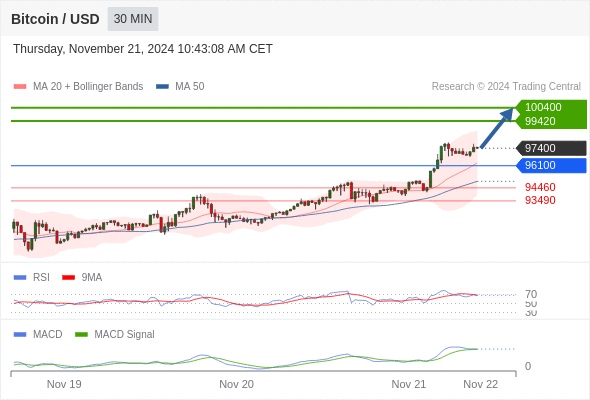The height and width of the screenshot is (400, 590).
Task: Select the 93490 support level label
Action: (x=540, y=200)
